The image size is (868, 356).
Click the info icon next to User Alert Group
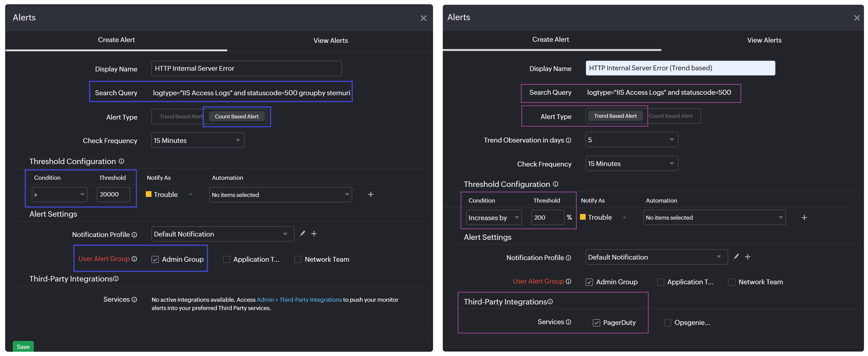tap(134, 259)
